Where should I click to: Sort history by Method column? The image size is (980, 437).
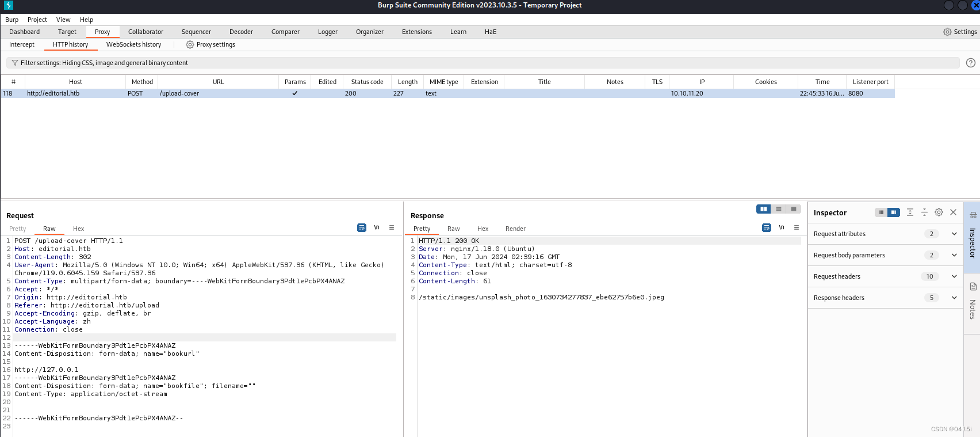point(142,82)
